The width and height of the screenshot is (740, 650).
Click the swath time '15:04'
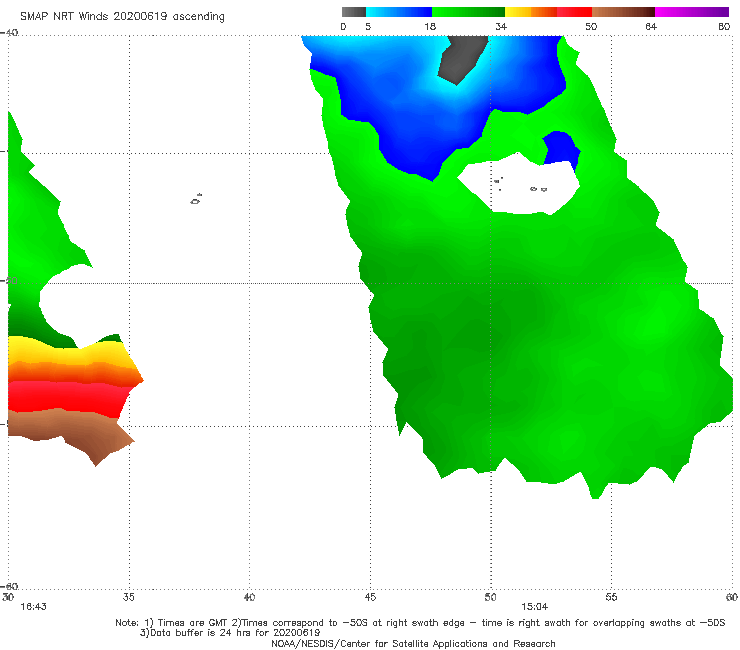pos(535,607)
